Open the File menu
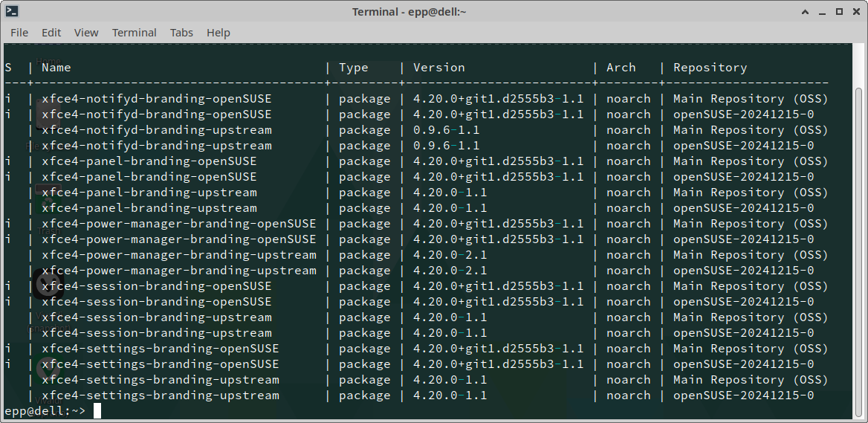Screen dimensions: 868x423 click(x=19, y=33)
